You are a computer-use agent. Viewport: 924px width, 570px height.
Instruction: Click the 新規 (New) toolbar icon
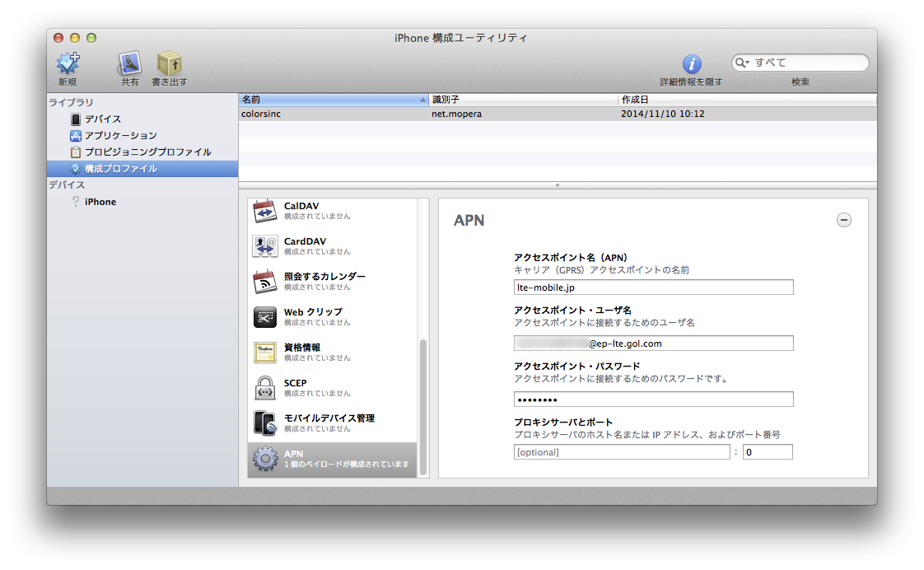click(68, 63)
